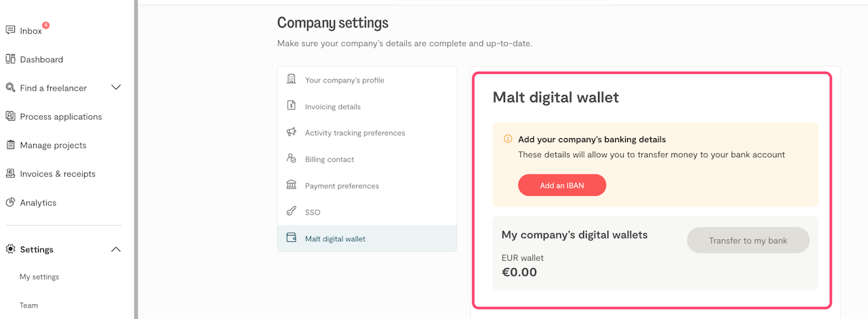
Task: Expand the Find a freelancer chevron
Action: click(116, 87)
